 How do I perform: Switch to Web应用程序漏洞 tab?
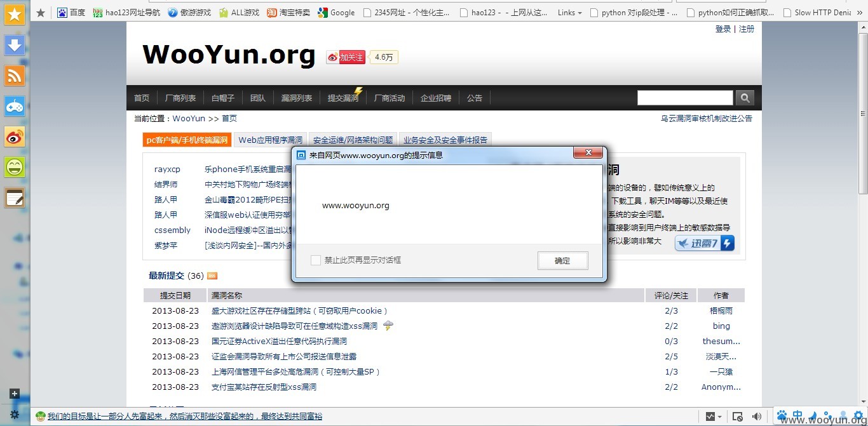(270, 140)
